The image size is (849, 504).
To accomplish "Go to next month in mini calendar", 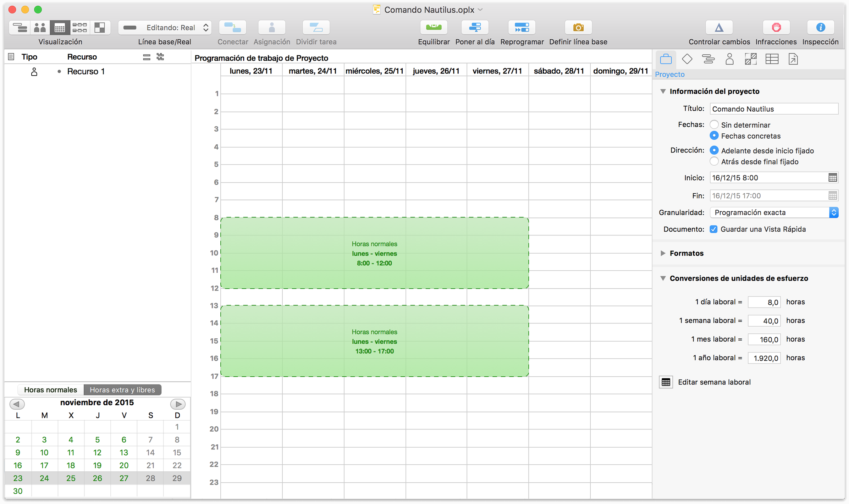I will pos(178,404).
